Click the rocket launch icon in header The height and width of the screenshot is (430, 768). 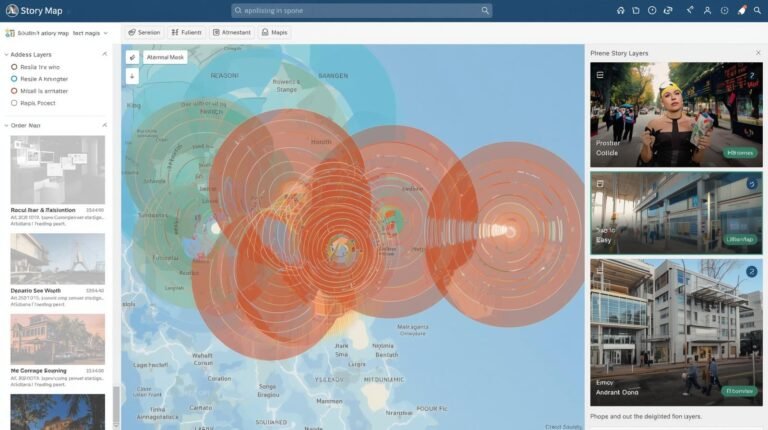click(742, 10)
